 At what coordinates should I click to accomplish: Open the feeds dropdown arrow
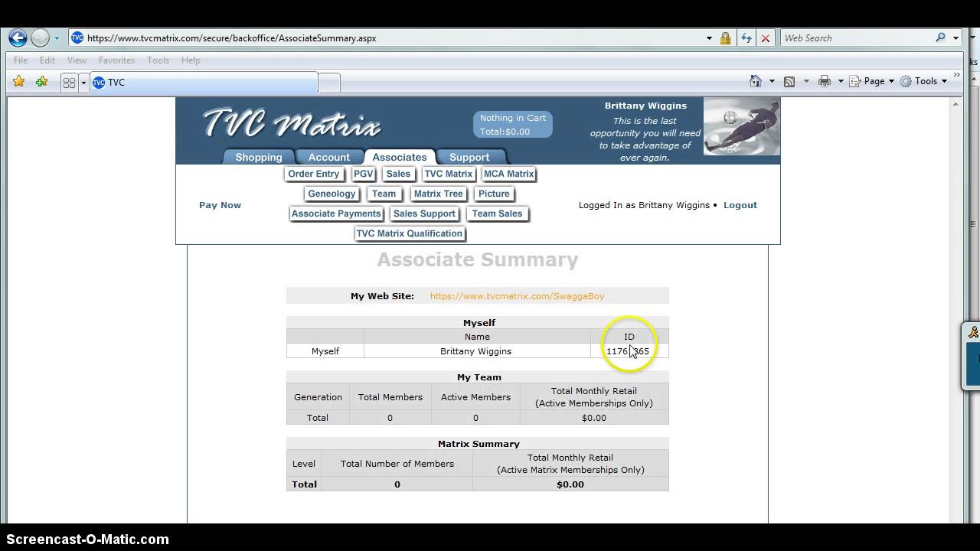(805, 81)
